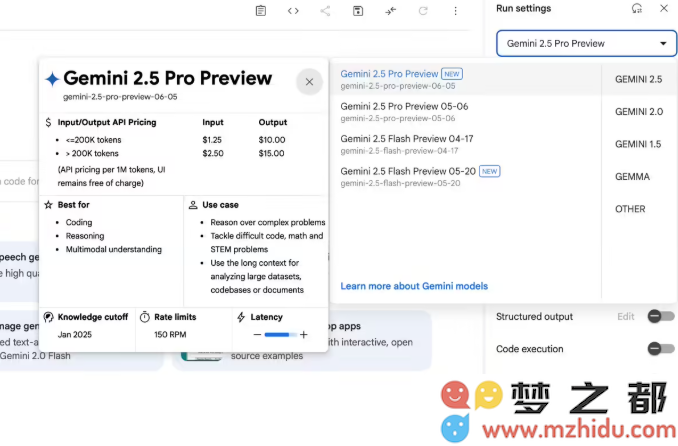Click the plus icon on Latency indicator
Screen dimensions: 678x446
(304, 334)
